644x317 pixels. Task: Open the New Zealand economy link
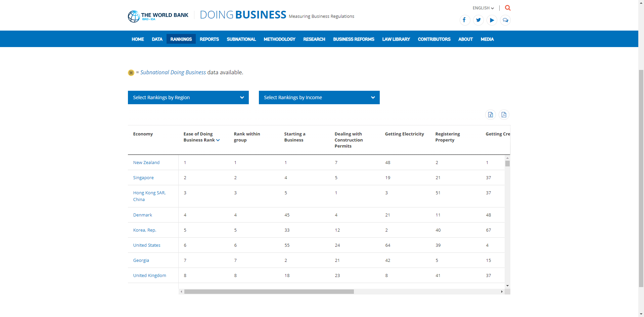[x=146, y=162]
